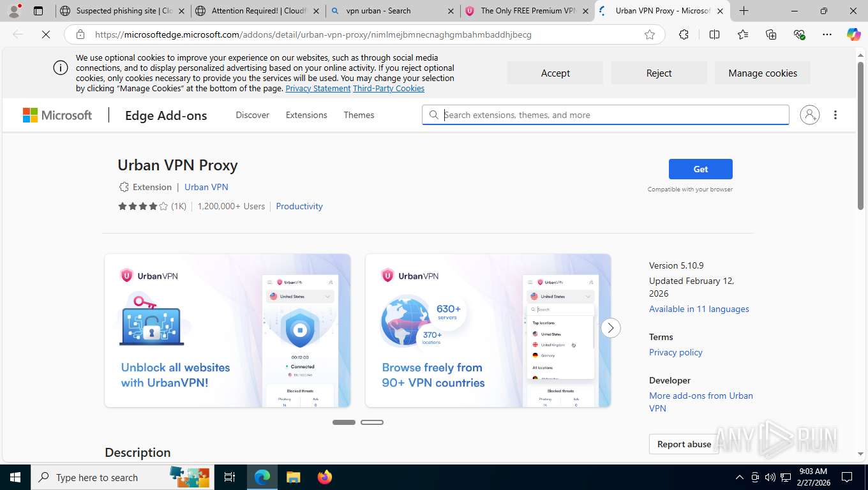Click the Microsoft logo
This screenshot has width=868, height=490.
click(57, 115)
